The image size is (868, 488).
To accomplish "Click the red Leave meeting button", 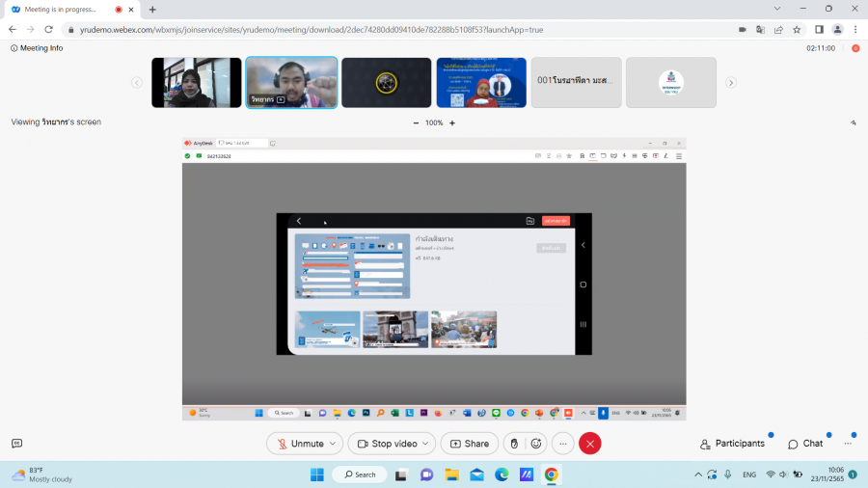I will click(590, 444).
